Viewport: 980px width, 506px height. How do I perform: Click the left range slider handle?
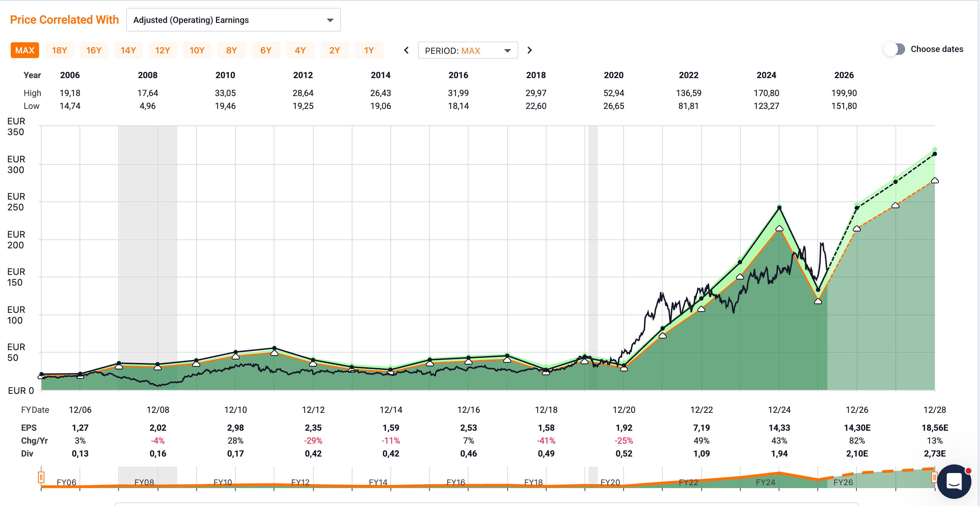pos(41,477)
